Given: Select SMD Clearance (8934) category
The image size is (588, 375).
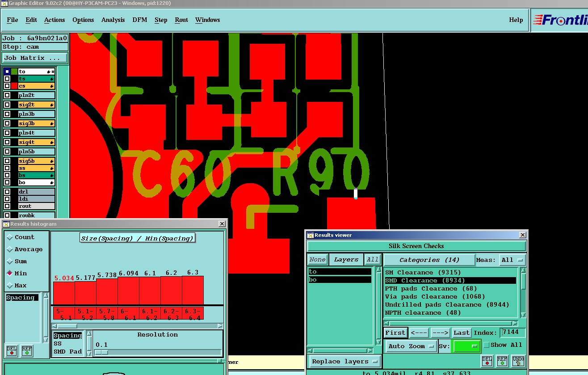Looking at the screenshot, I should (450, 281).
